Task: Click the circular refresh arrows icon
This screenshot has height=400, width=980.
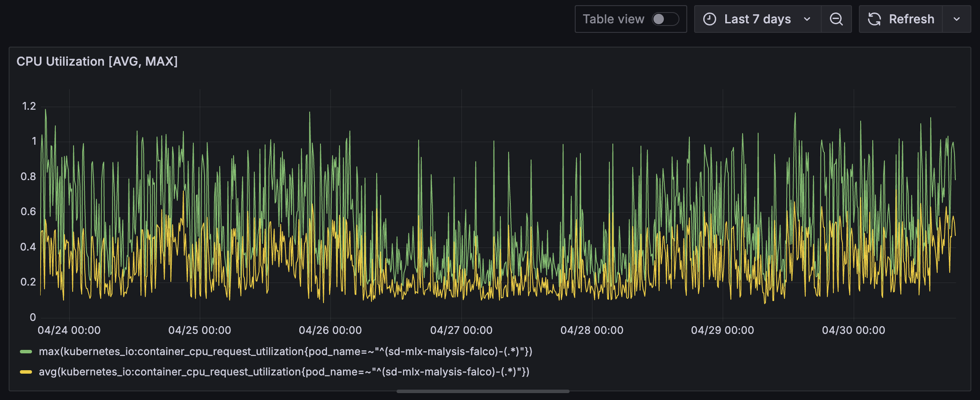Action: coord(874,19)
